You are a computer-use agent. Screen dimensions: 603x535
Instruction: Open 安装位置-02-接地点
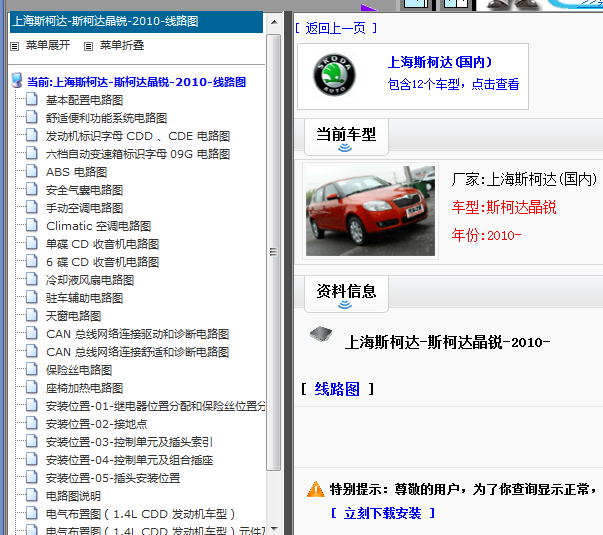(x=97, y=424)
